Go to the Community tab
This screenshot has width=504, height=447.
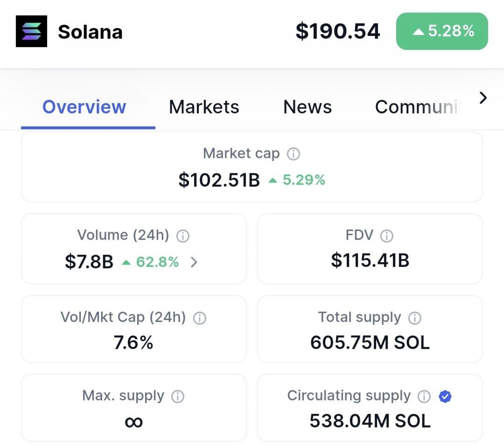coord(417,107)
